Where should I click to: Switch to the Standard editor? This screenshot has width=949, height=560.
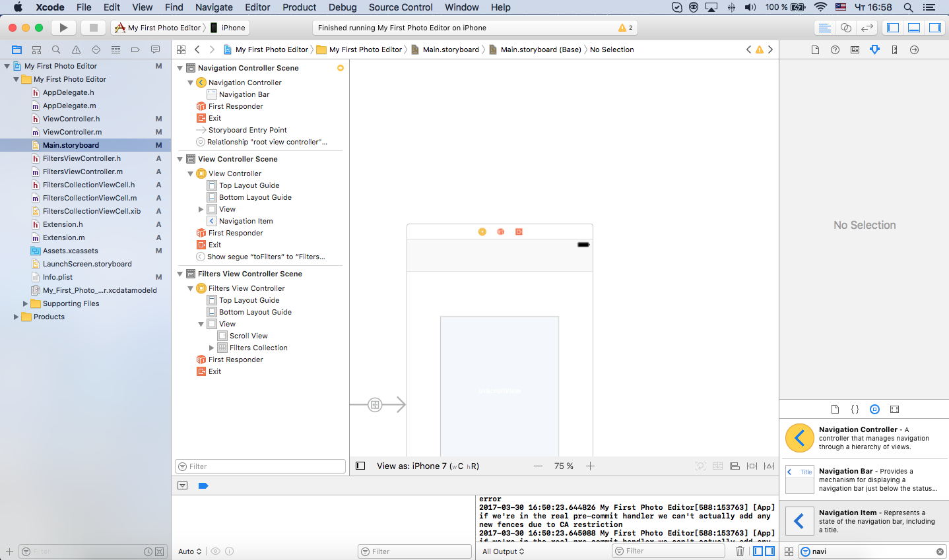click(x=824, y=28)
